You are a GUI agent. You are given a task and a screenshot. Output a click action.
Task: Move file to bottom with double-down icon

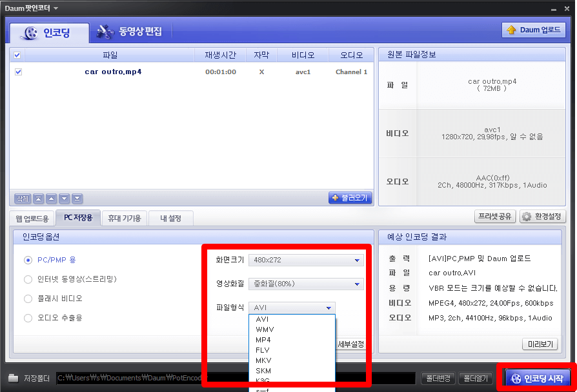point(77,199)
